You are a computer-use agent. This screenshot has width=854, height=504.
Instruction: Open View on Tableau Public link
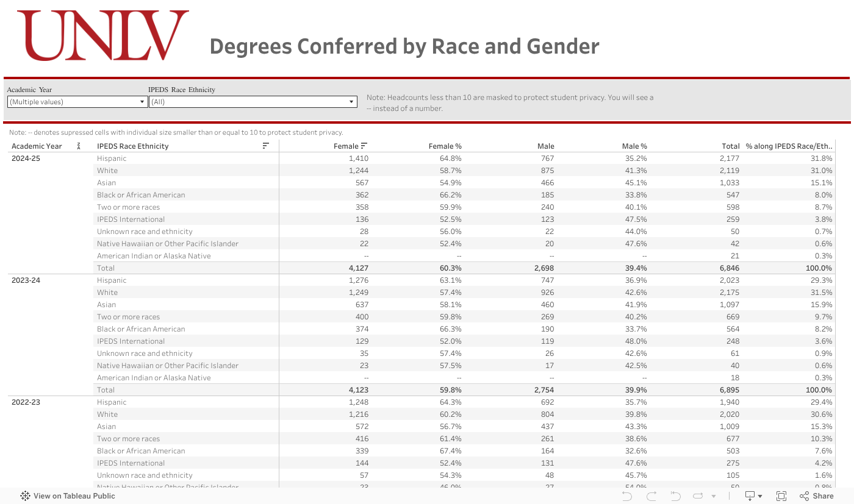coord(68,496)
